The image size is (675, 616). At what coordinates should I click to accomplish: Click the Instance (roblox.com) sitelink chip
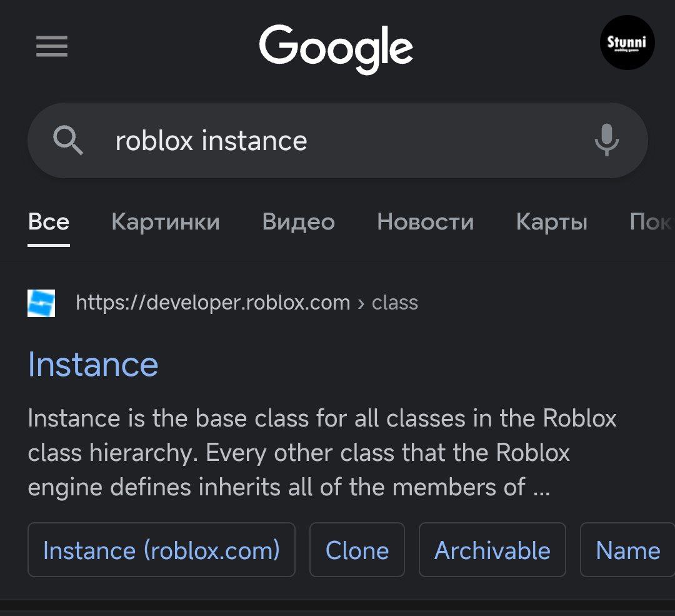[x=161, y=550]
